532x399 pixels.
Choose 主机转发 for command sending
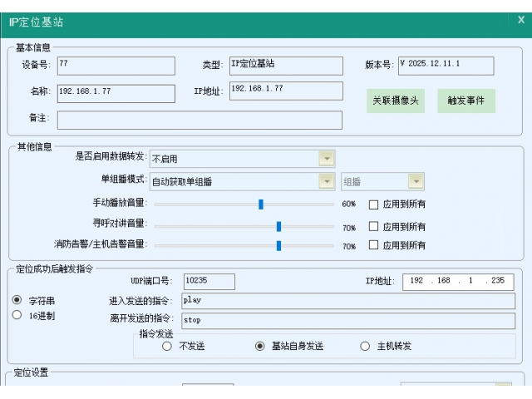pyautogui.click(x=365, y=346)
